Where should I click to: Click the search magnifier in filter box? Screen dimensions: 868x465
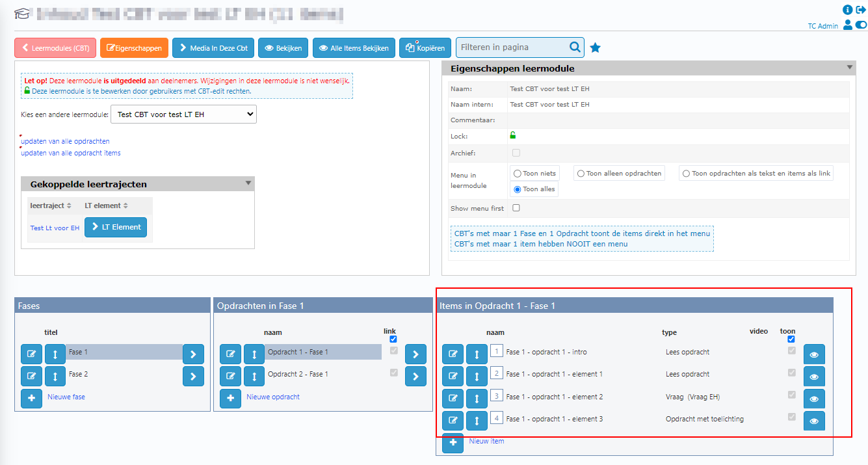pos(575,47)
